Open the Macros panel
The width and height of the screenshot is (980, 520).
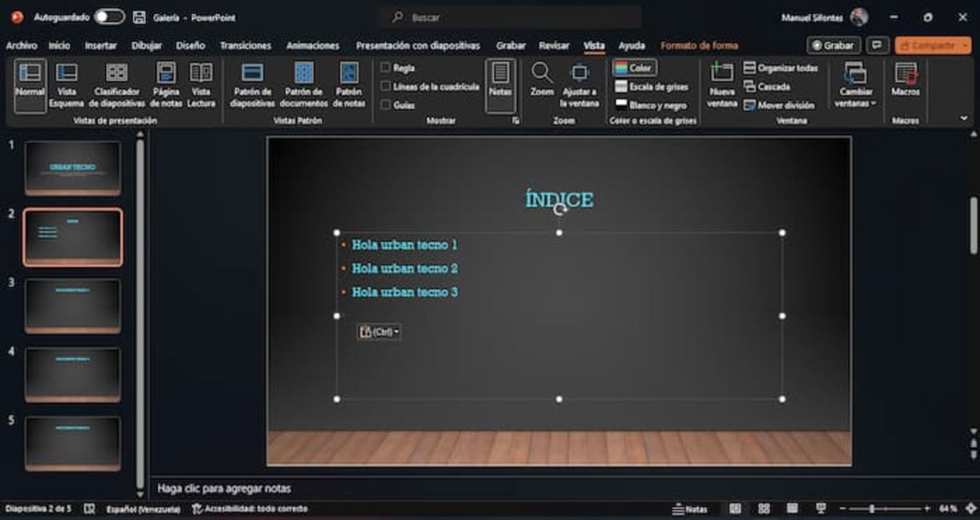906,84
